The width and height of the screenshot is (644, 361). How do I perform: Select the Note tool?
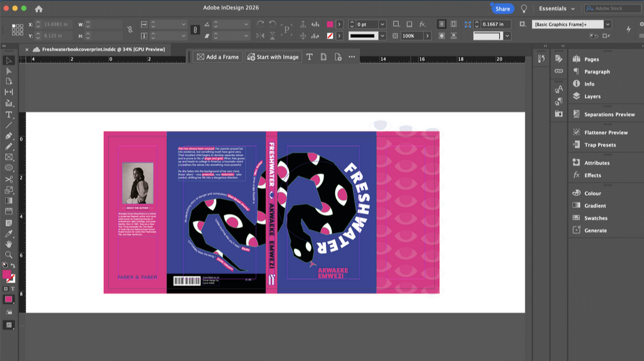tap(9, 223)
